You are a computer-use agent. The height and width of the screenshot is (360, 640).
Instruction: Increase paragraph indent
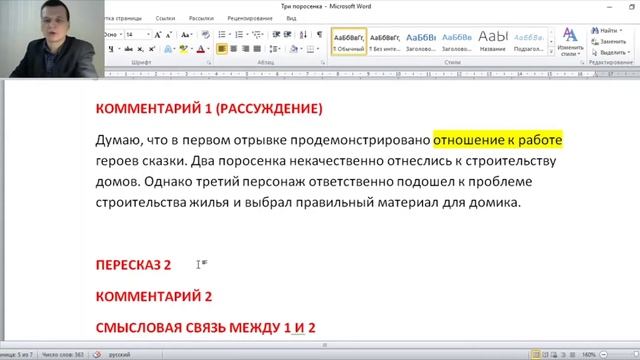pos(288,35)
